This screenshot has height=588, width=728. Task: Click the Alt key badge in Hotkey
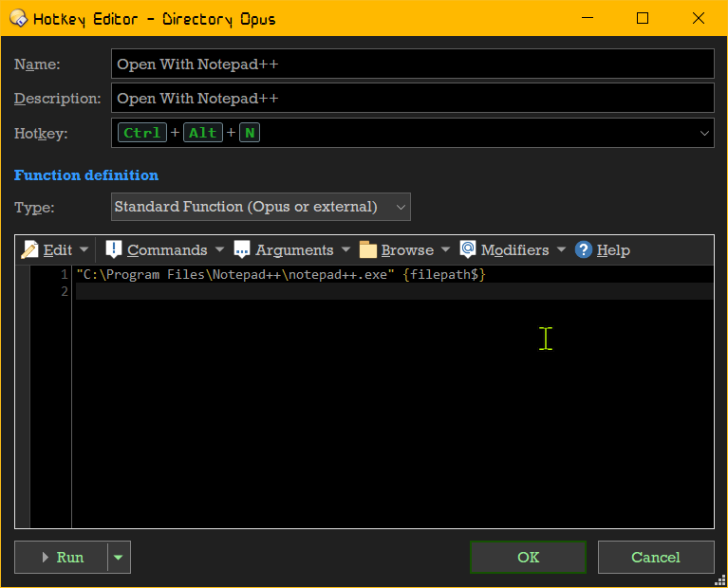203,133
